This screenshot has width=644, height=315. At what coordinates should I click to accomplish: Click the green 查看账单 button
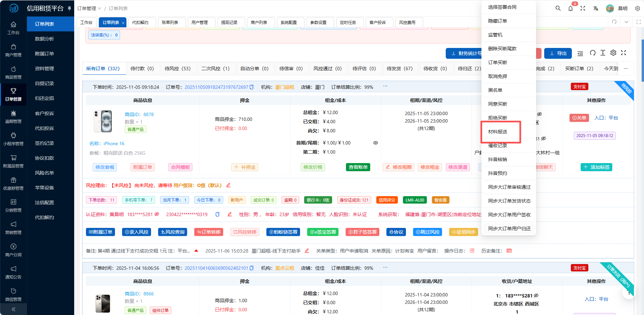click(x=358, y=167)
